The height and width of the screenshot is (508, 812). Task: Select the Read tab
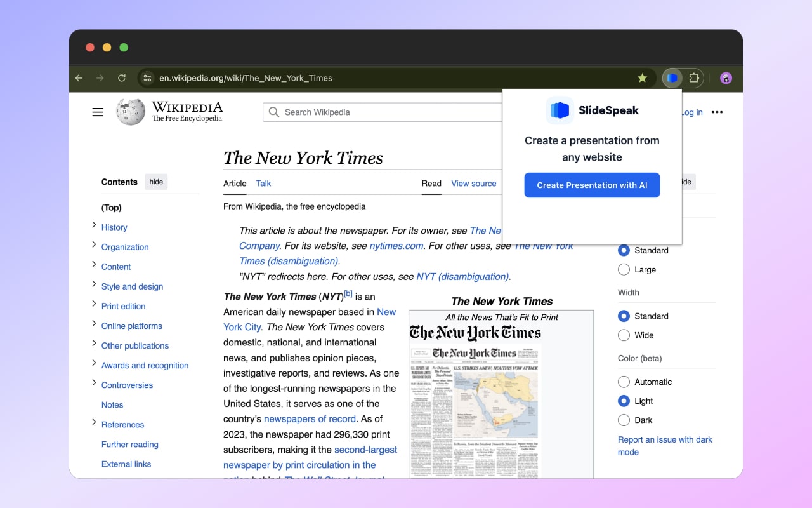[x=431, y=184]
